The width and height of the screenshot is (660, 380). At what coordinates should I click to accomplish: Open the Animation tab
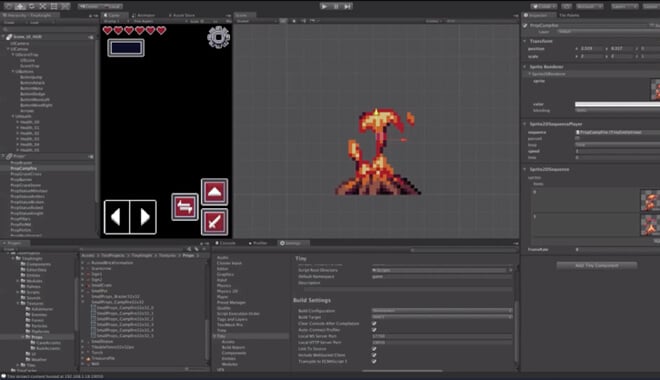click(144, 16)
